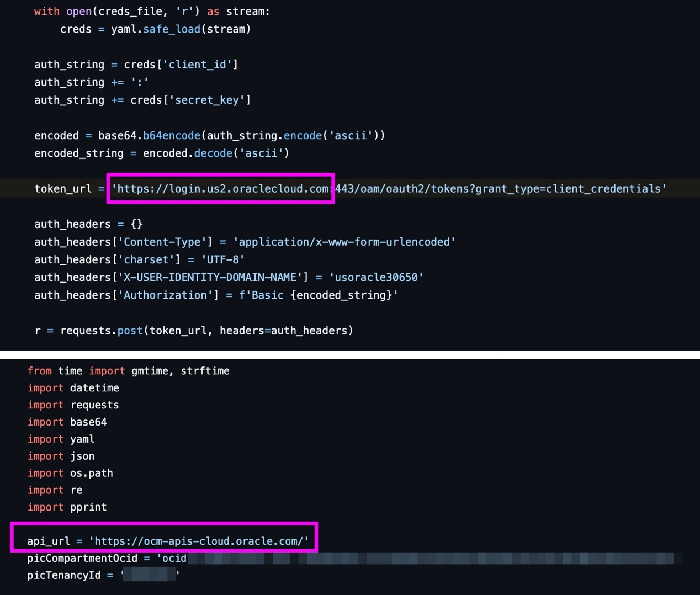Click the import os.path line
The image size is (700, 595).
(x=70, y=473)
